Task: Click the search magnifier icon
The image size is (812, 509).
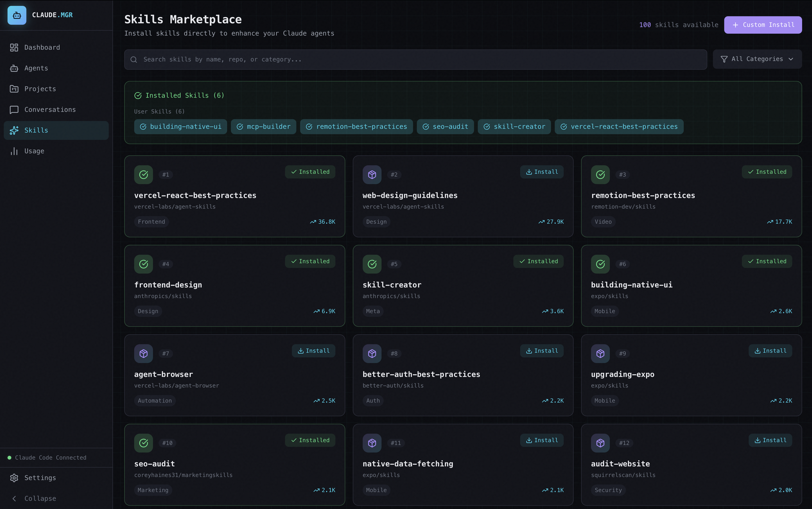Action: pos(134,59)
